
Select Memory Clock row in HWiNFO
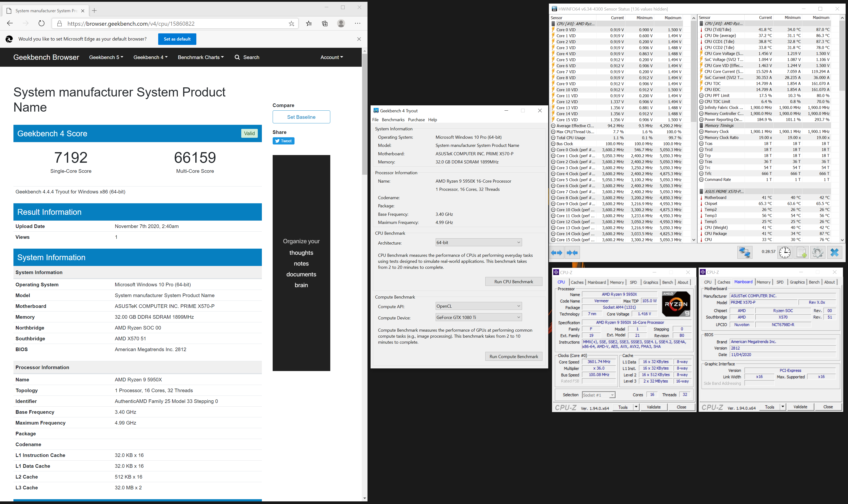[x=765, y=132]
